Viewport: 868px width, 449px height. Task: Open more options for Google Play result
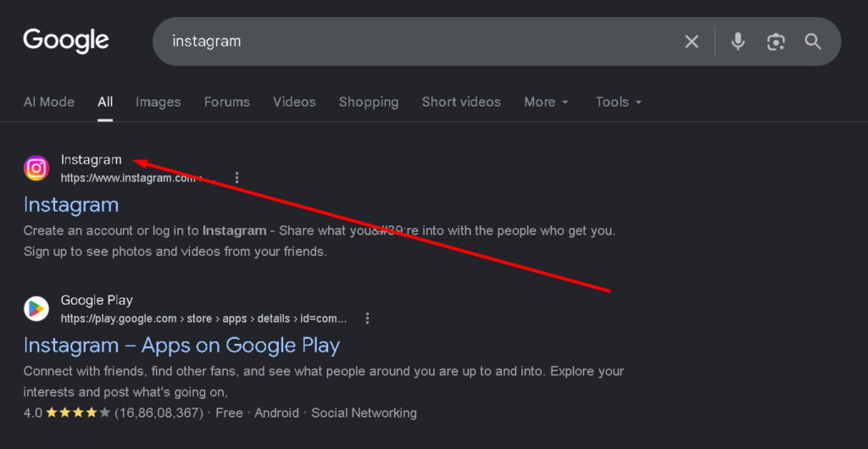(x=367, y=319)
